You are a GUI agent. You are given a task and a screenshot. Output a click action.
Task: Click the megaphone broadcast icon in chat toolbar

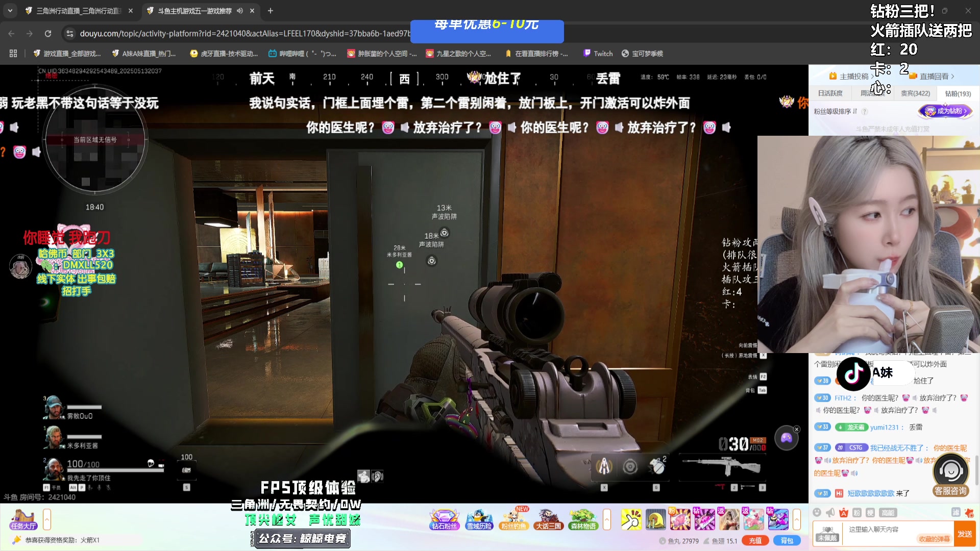pyautogui.click(x=830, y=513)
